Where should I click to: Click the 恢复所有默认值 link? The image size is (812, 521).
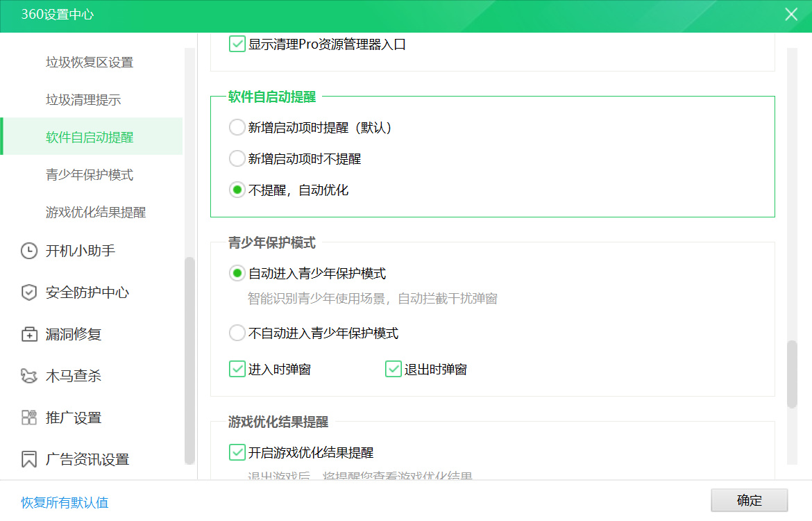tap(63, 502)
